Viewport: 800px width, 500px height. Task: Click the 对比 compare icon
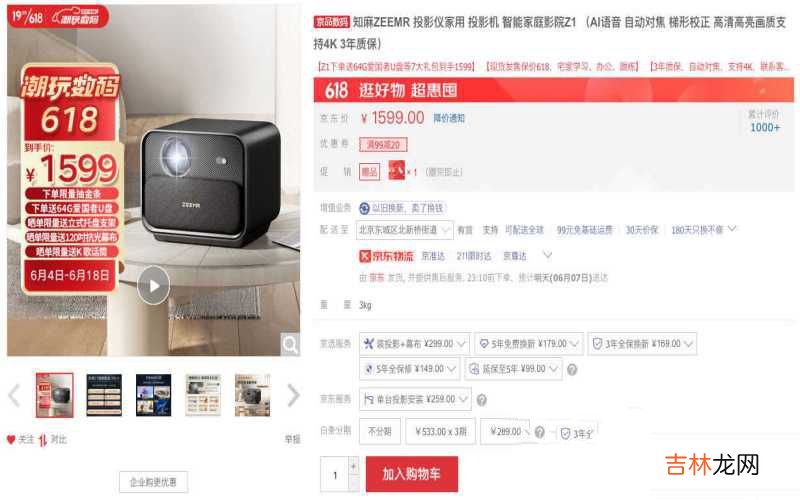43,440
